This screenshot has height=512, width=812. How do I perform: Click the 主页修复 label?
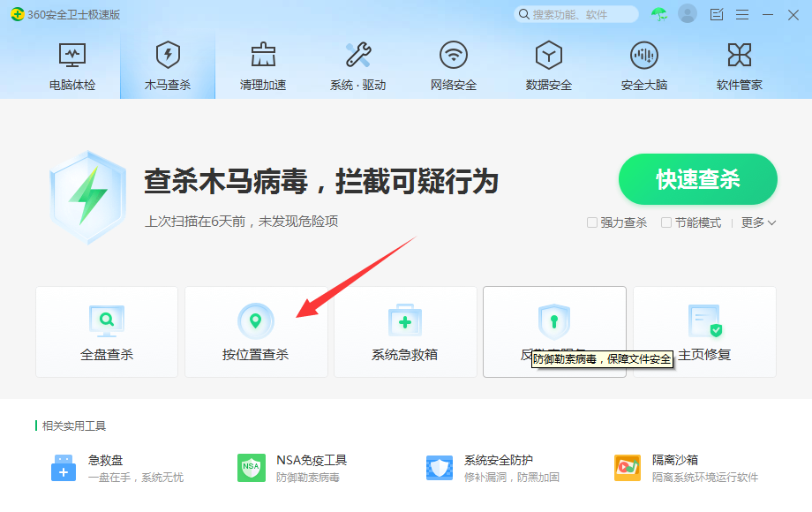coord(704,355)
